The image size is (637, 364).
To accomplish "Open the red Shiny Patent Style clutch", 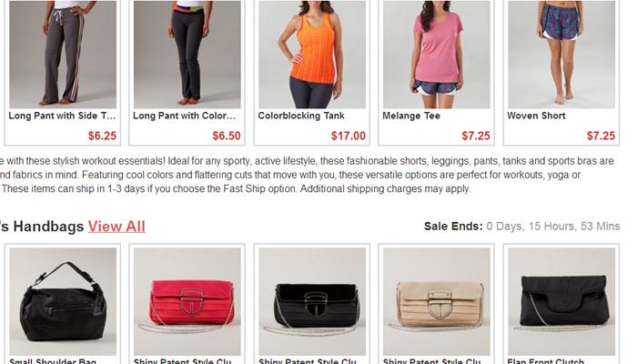I will pos(187,301).
